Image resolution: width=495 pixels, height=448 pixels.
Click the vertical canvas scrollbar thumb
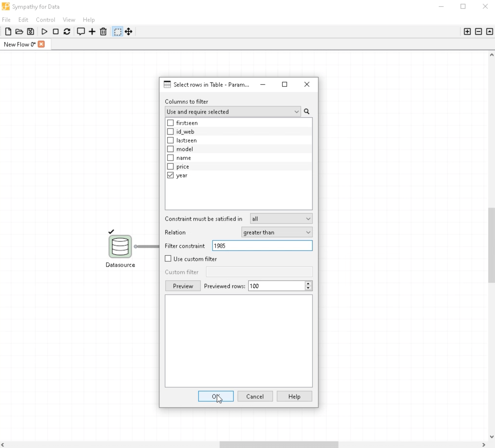point(491,245)
